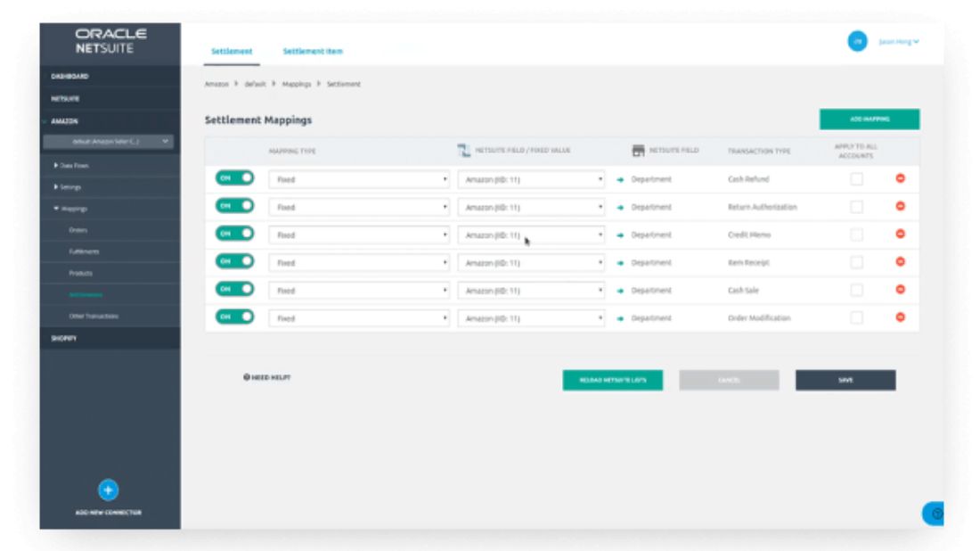Click red delete icon for Order Modification
The width and height of the screenshot is (980, 551).
(900, 317)
